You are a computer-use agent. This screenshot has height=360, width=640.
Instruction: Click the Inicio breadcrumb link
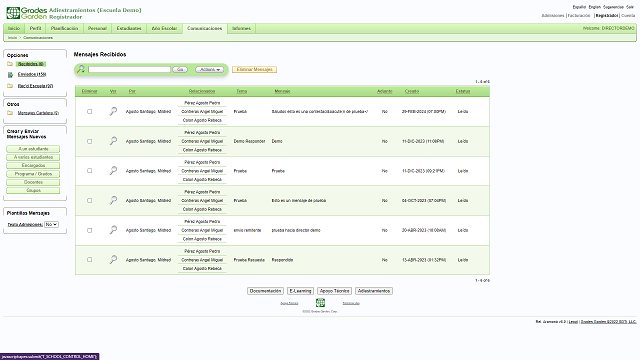[x=12, y=38]
